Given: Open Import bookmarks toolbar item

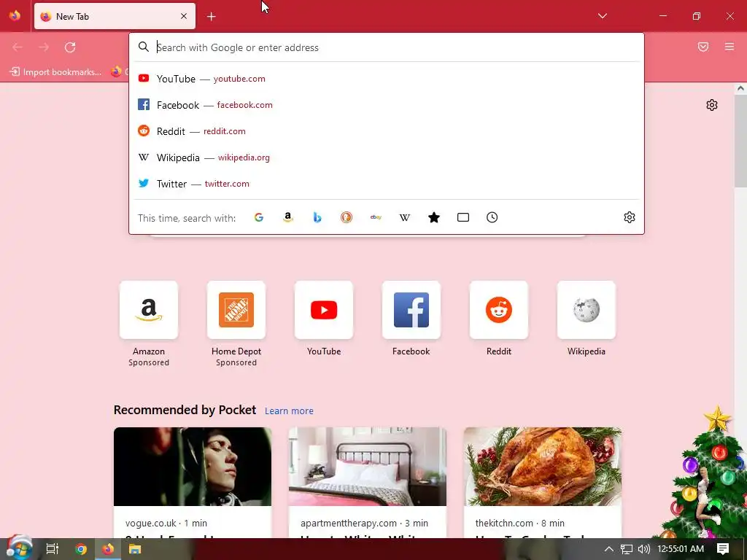Looking at the screenshot, I should point(55,72).
